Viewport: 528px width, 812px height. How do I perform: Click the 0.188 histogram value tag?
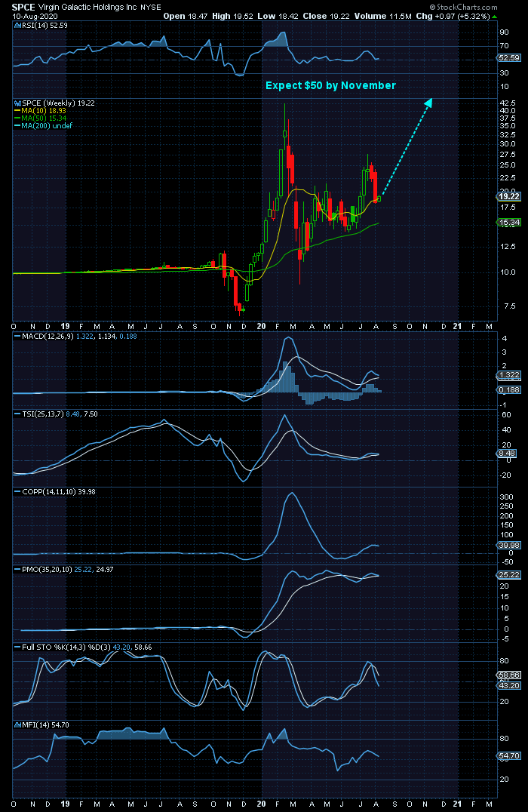coord(509,389)
